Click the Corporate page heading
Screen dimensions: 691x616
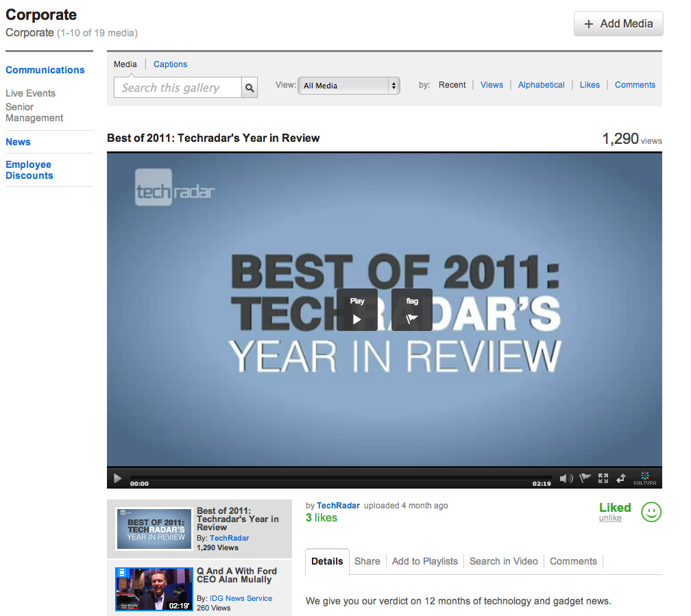click(x=41, y=14)
